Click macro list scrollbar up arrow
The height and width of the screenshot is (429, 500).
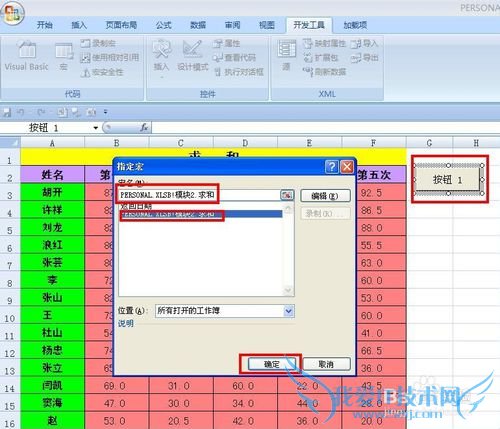(288, 209)
